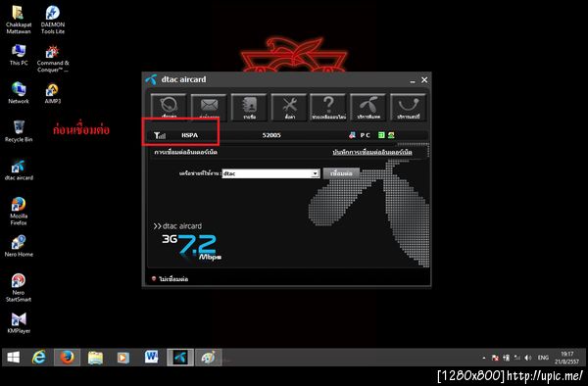Open the question mark help button
The image size is (588, 386).
tap(328, 107)
